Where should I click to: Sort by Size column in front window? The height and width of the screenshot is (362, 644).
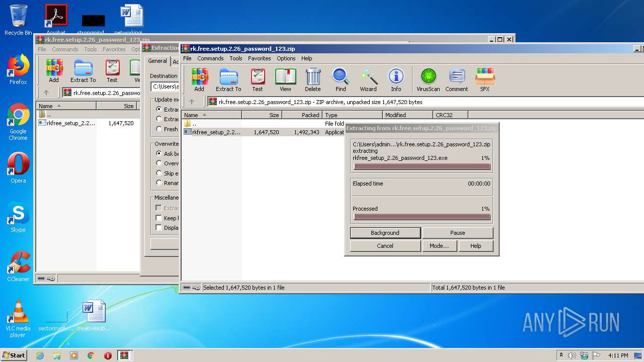tap(262, 115)
